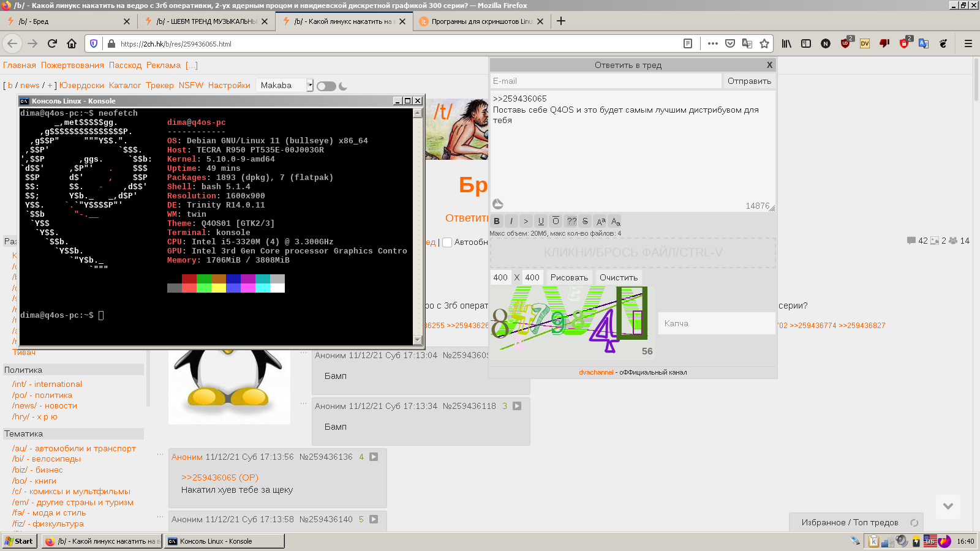Open a new browser tab
Viewport: 980px width, 551px height.
tap(561, 21)
